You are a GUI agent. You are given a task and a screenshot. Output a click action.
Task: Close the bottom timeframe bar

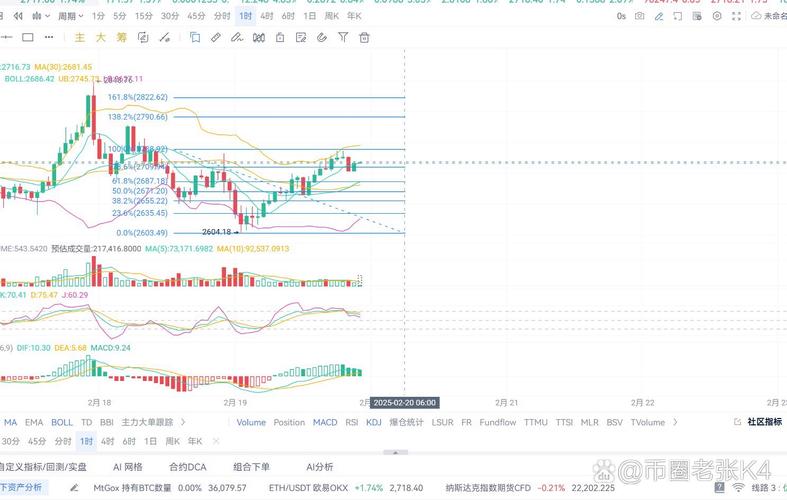point(216,441)
